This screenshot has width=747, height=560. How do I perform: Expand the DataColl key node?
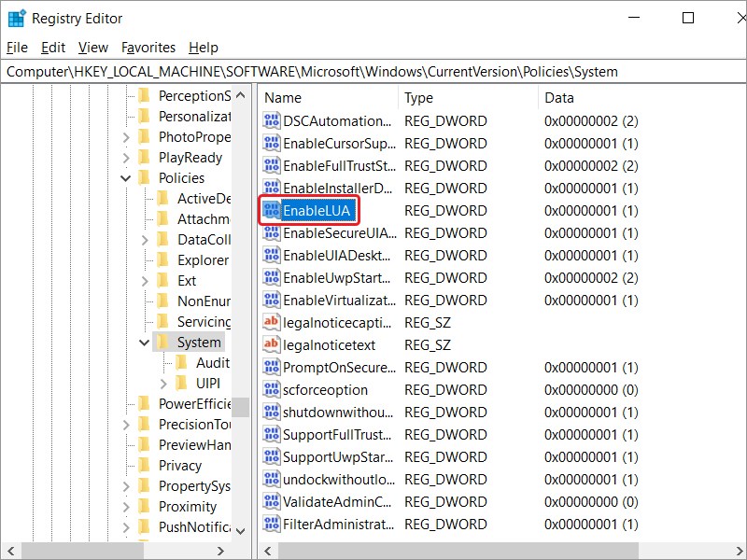click(x=145, y=240)
